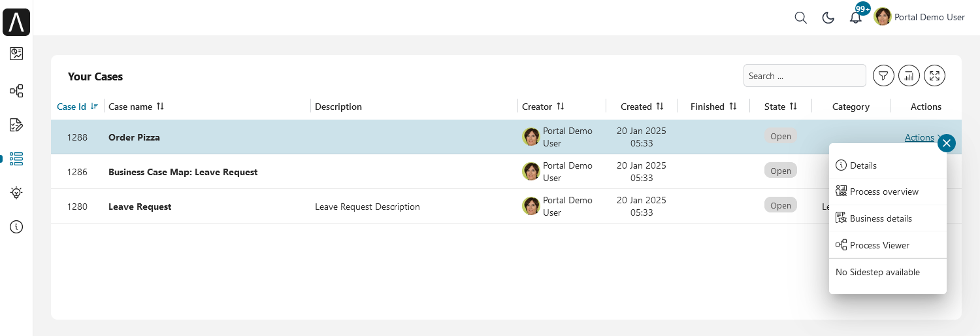Click the Category column header
This screenshot has height=336, width=980.
[851, 107]
